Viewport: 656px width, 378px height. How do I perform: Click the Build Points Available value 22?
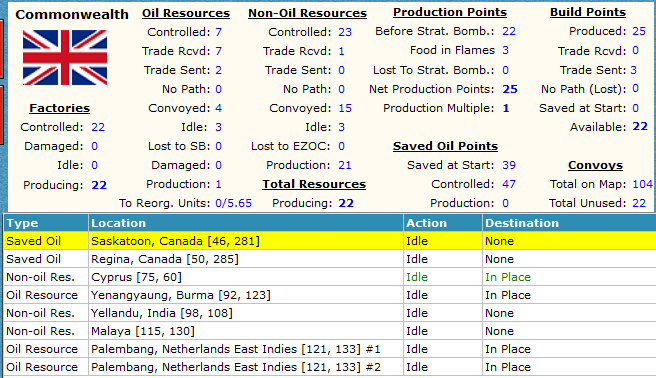(640, 127)
